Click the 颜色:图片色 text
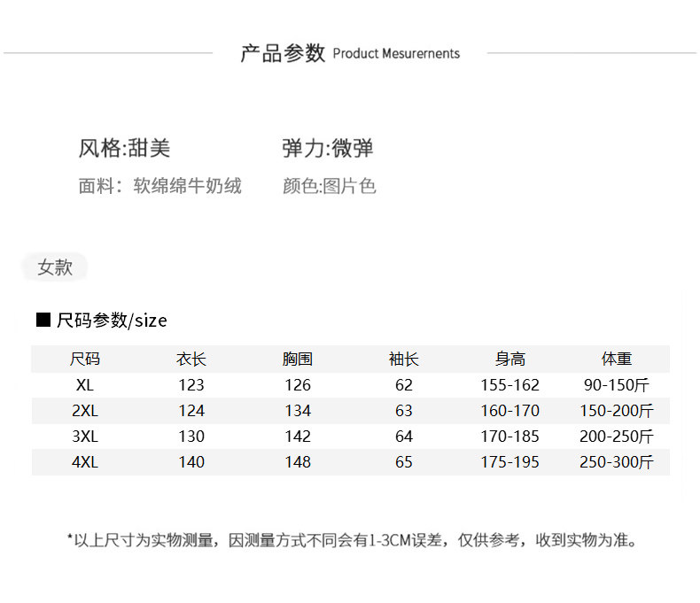The height and width of the screenshot is (603, 700). click(x=329, y=186)
